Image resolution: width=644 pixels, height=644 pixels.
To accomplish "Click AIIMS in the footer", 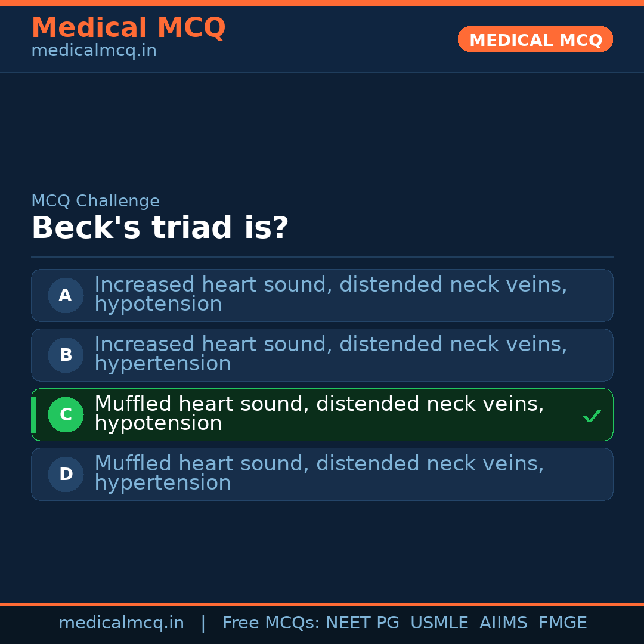I will coord(503,623).
